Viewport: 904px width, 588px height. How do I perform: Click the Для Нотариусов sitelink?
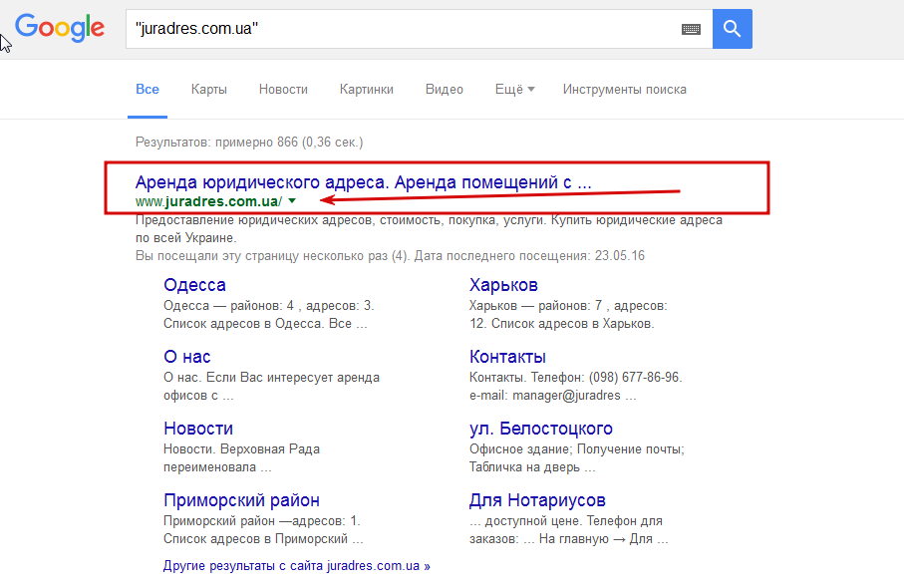537,500
